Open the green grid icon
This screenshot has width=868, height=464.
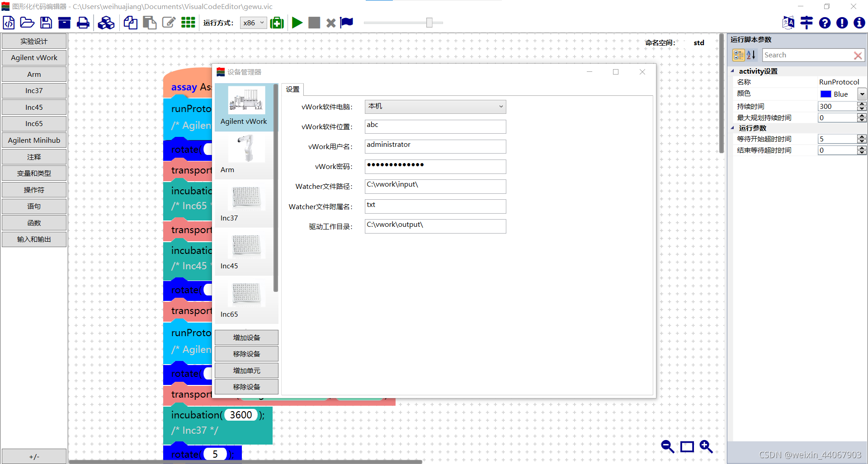point(188,23)
